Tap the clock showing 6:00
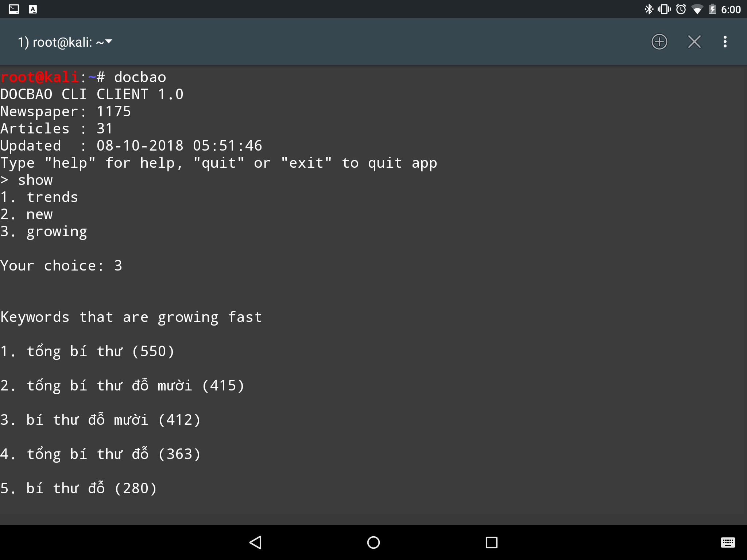The height and width of the screenshot is (560, 747). [731, 9]
